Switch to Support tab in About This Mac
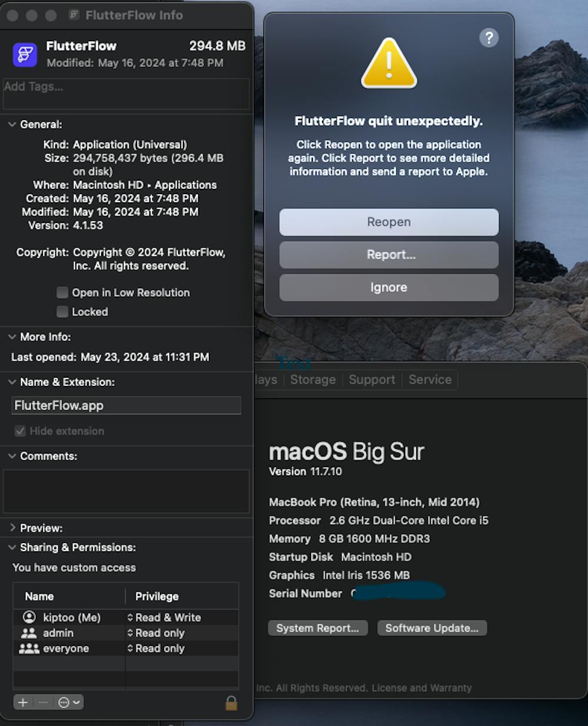This screenshot has width=588, height=726. [372, 379]
